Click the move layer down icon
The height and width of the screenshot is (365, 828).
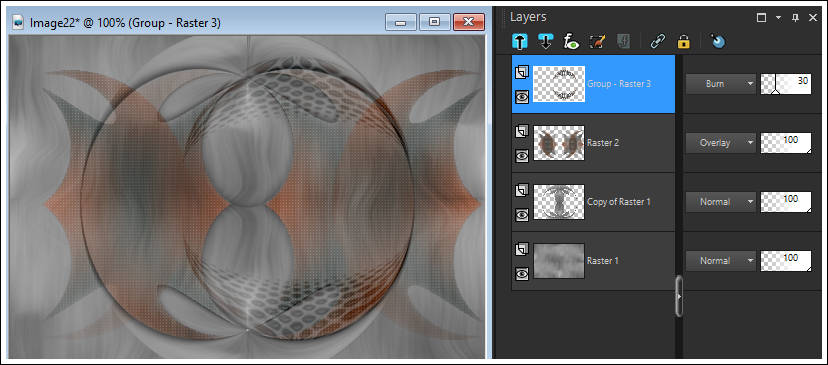pyautogui.click(x=545, y=41)
